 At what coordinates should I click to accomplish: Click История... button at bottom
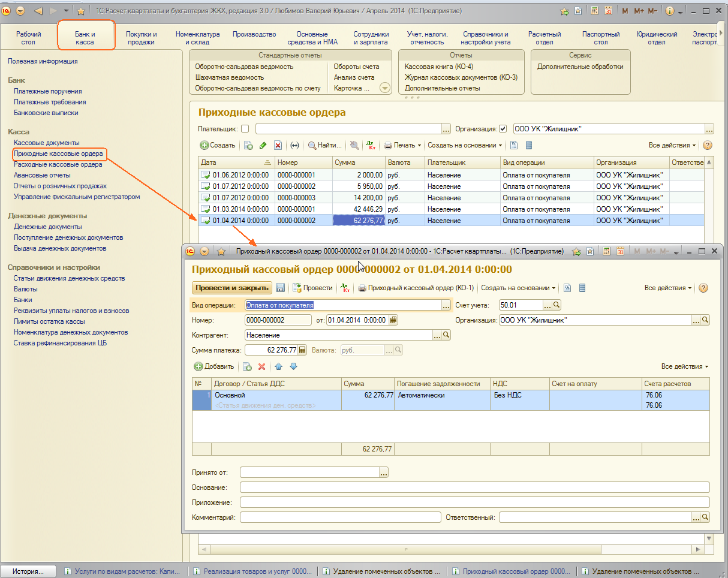point(28,571)
